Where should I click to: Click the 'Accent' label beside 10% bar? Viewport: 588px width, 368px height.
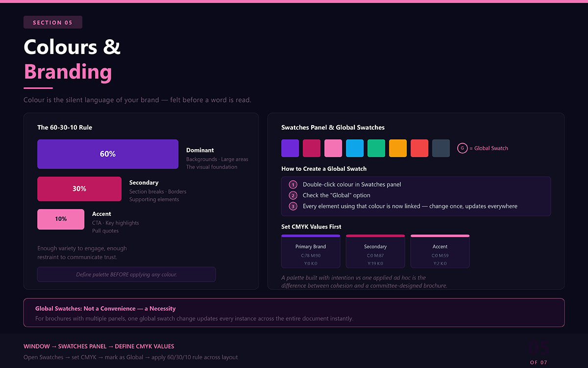pyautogui.click(x=101, y=214)
